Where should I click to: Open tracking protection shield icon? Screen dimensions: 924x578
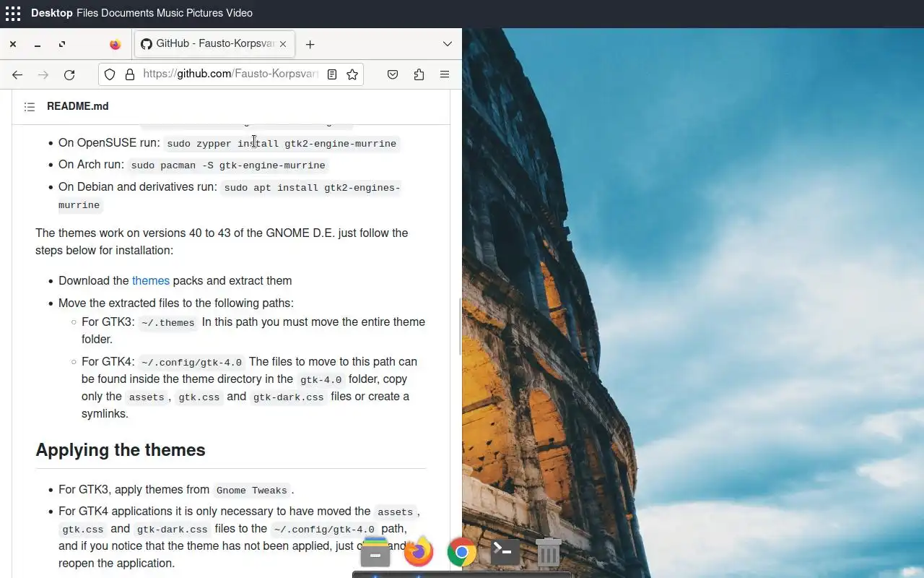110,74
